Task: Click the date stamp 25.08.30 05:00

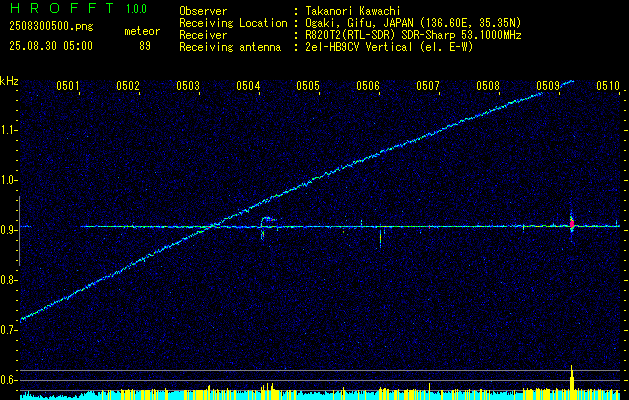Action: pos(51,46)
